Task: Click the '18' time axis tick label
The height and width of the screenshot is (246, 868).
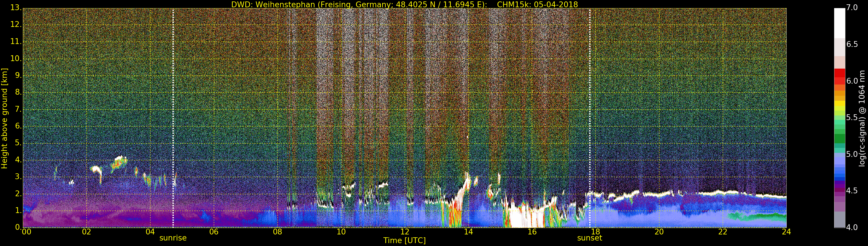Action: click(595, 232)
